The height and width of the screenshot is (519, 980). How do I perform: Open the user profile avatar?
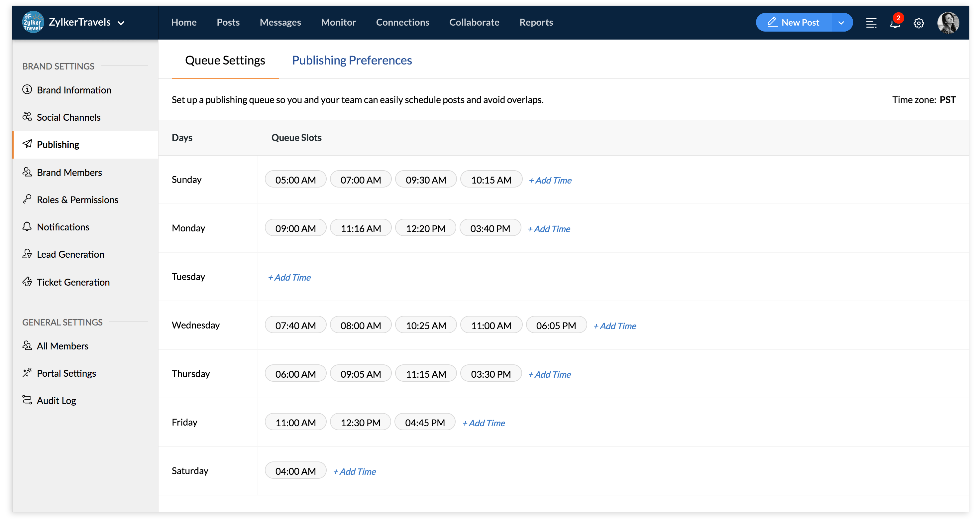(x=948, y=23)
